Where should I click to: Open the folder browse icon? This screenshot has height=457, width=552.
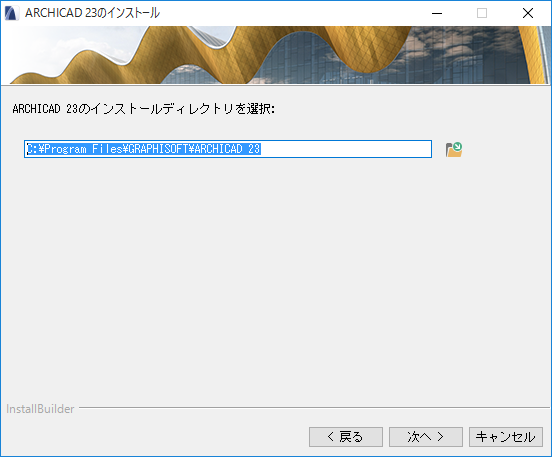tap(454, 150)
